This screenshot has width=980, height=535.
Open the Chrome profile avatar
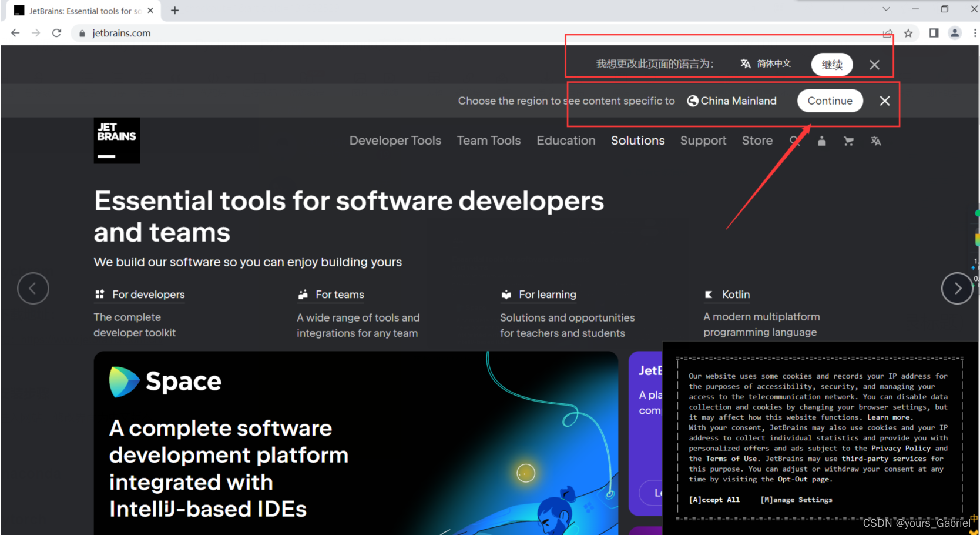coord(955,33)
